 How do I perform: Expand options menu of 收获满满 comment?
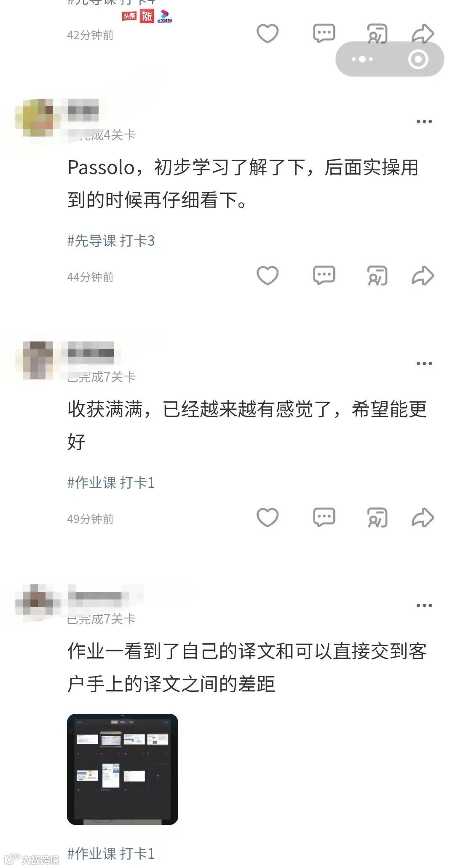[x=424, y=363]
